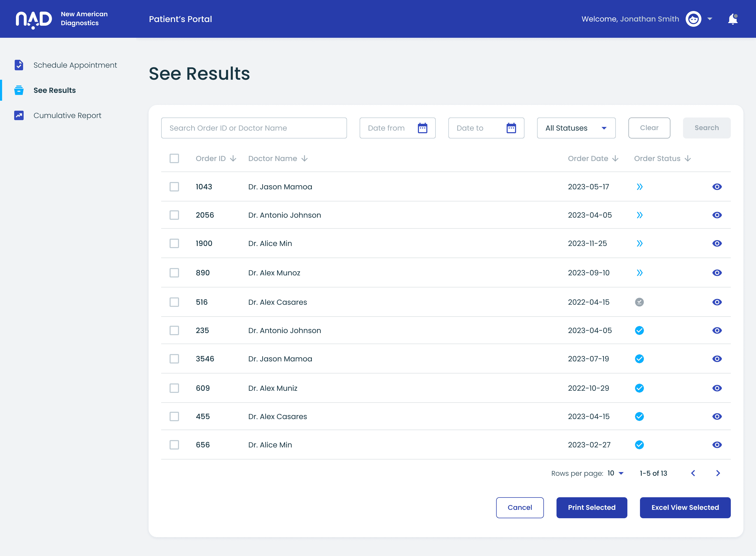The height and width of the screenshot is (556, 756).
Task: Expand the user account menu arrow
Action: pos(710,19)
